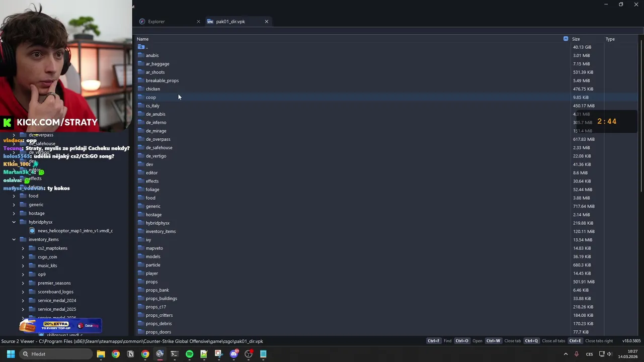Click the anubis folder icon in file list
The width and height of the screenshot is (644, 362).
141,55
